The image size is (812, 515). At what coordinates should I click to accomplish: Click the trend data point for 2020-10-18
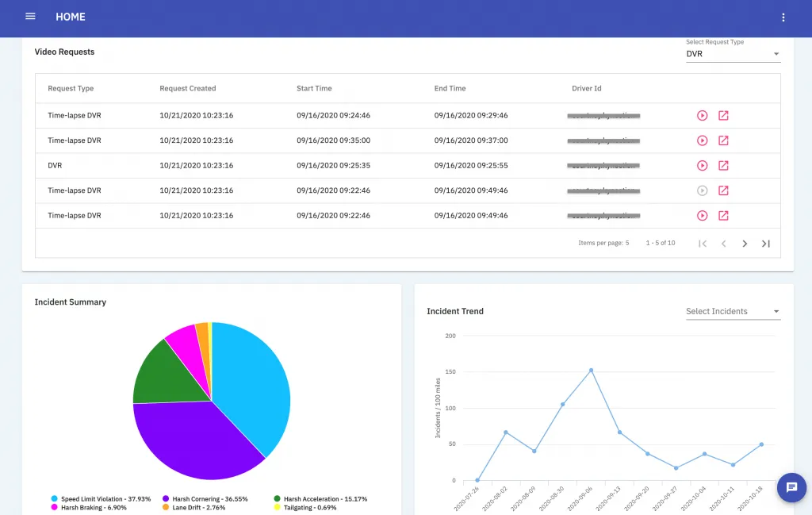pos(761,444)
